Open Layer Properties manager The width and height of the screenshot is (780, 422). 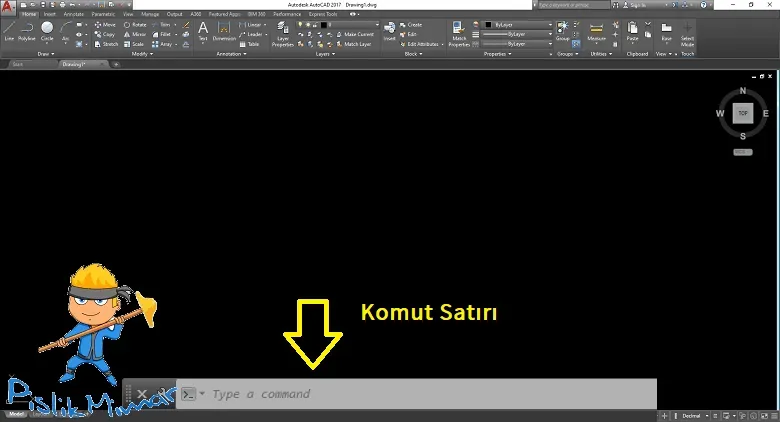(283, 34)
